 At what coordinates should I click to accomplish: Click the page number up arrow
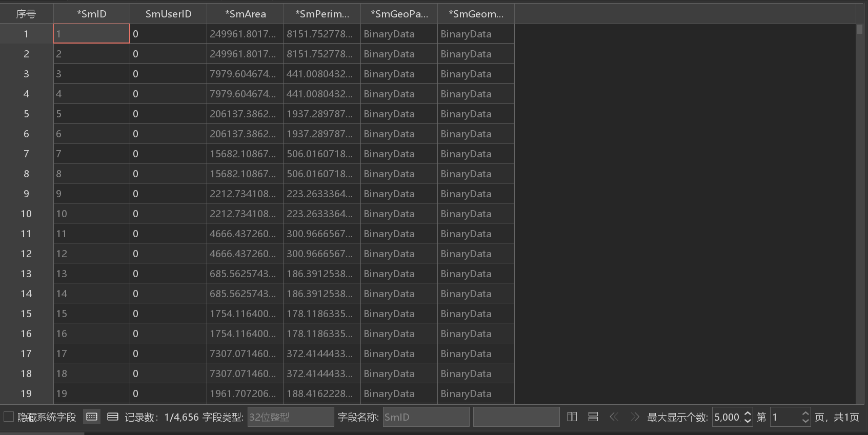click(x=805, y=413)
